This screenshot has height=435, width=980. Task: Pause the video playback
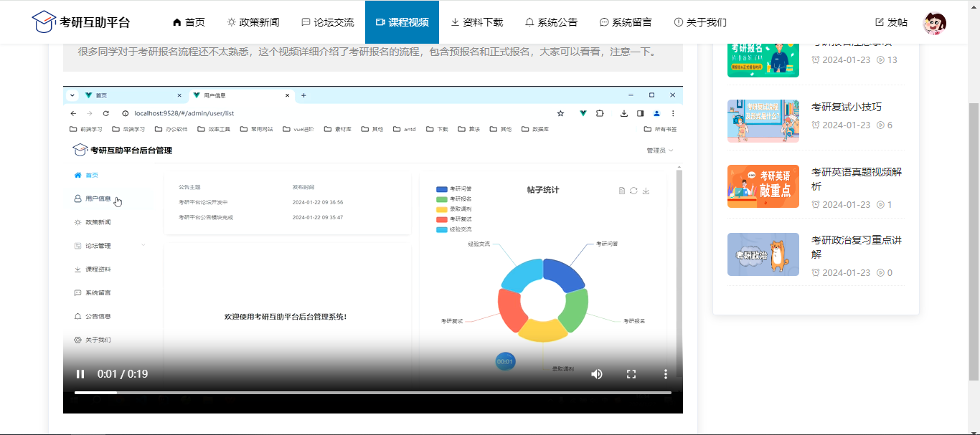coord(80,374)
